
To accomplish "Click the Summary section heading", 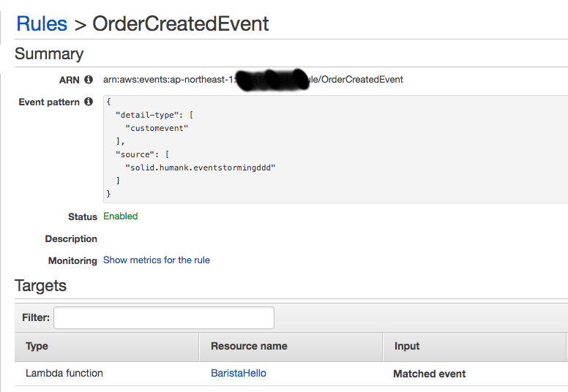I will [x=49, y=54].
